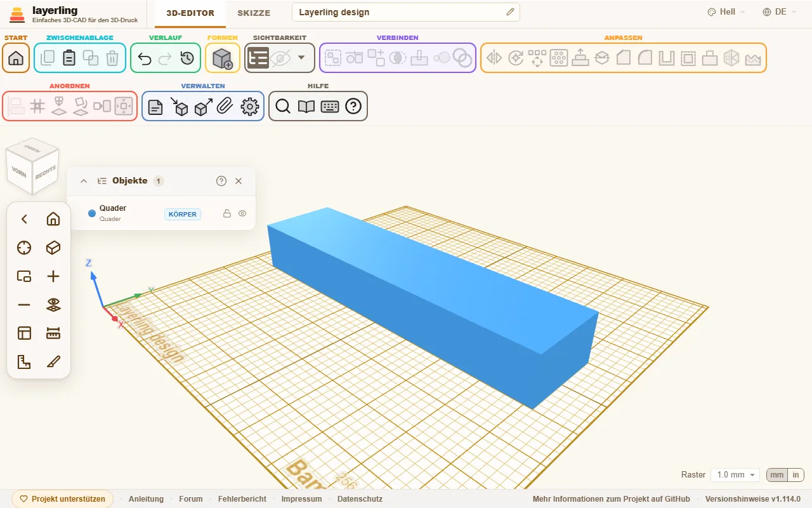The height and width of the screenshot is (508, 812).
Task: Show keyboard shortcuts via the keyboard icon
Action: [x=330, y=107]
